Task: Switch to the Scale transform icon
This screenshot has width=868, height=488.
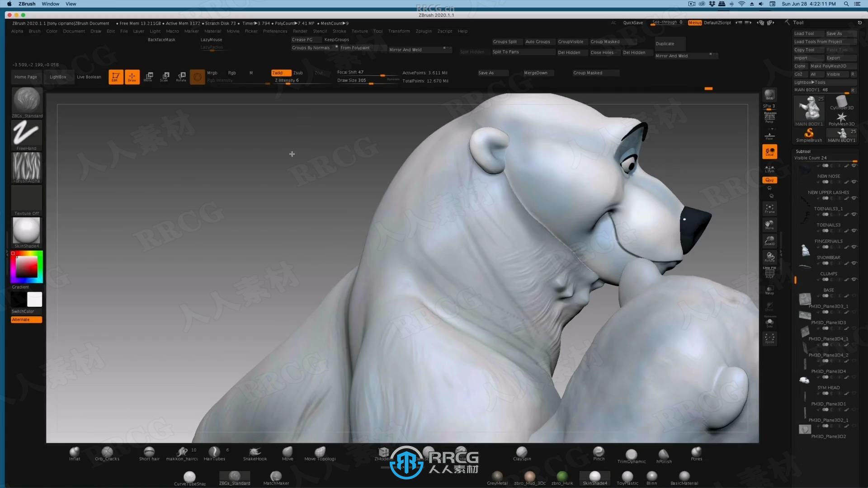Action: [165, 77]
